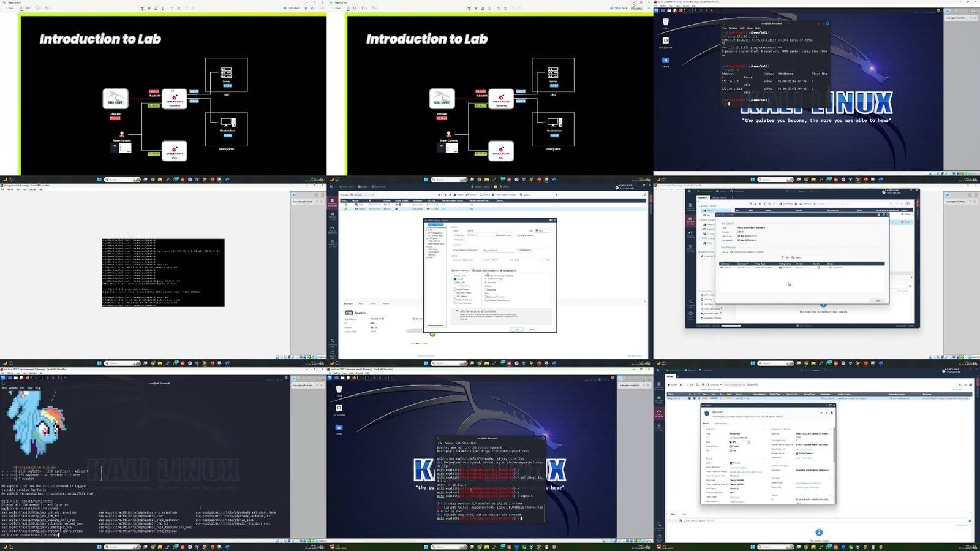The image size is (980, 551).
Task: Expand Network Management tree node in gateway dialog
Action: click(427, 227)
